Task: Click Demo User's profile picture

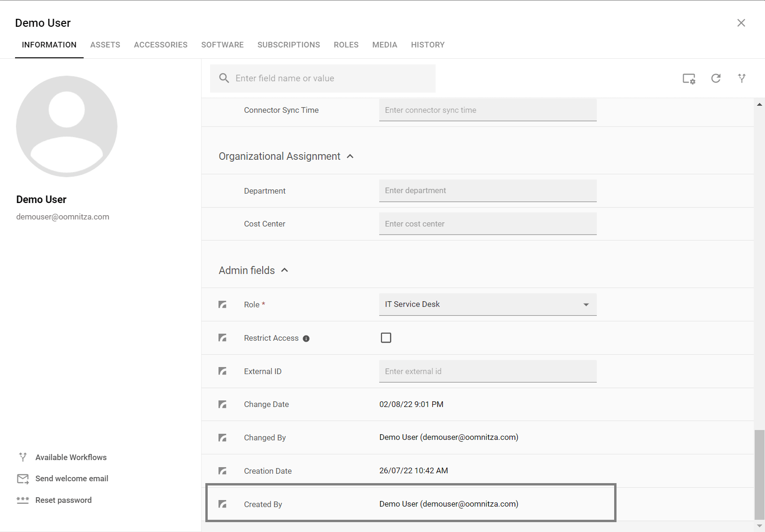Action: tap(66, 126)
